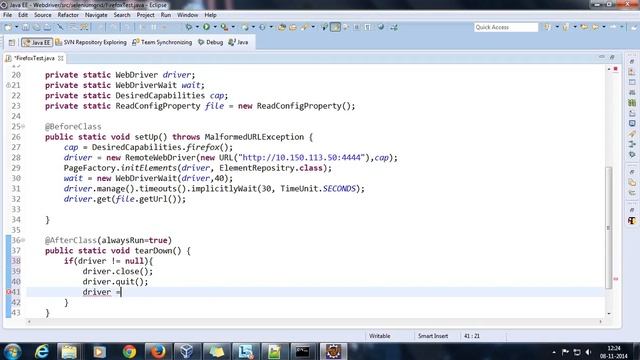
Task: Click the Remote WebDriver URL string on line 28
Action: tap(302, 158)
